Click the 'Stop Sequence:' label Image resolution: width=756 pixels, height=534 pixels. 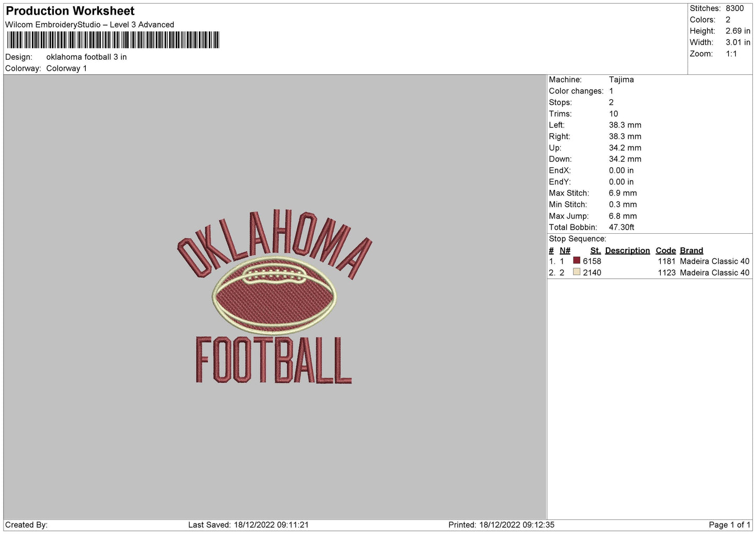point(577,238)
